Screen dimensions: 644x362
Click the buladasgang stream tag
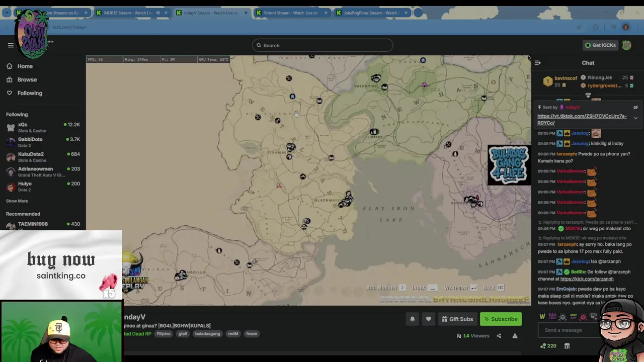(x=208, y=334)
